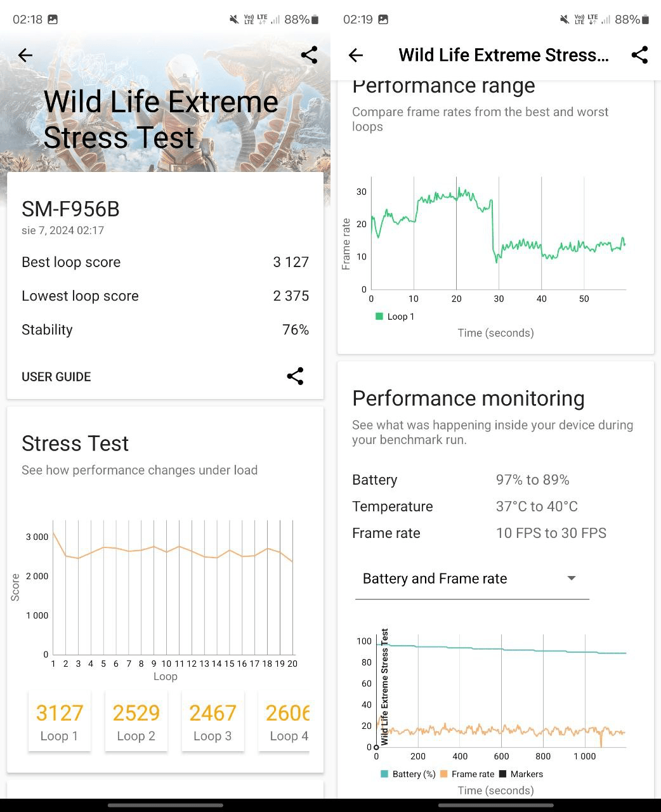The width and height of the screenshot is (661, 812).
Task: Tap the battery icon in left status bar
Action: pos(315,20)
